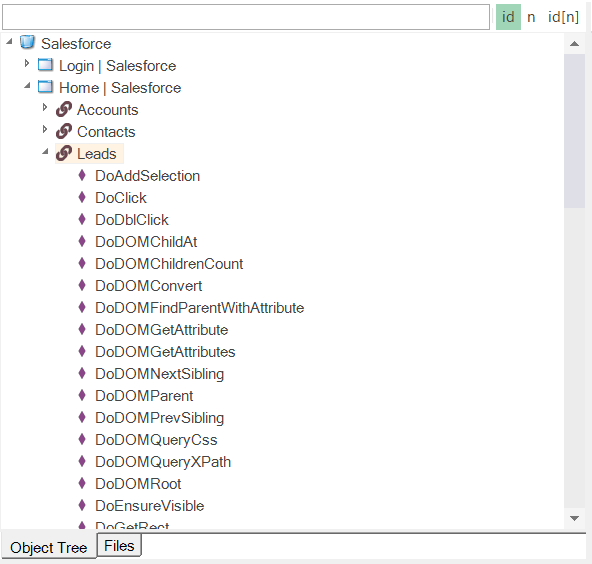Select the DoEnsureVisible method text
Image resolution: width=592 pixels, height=564 pixels.
click(150, 505)
